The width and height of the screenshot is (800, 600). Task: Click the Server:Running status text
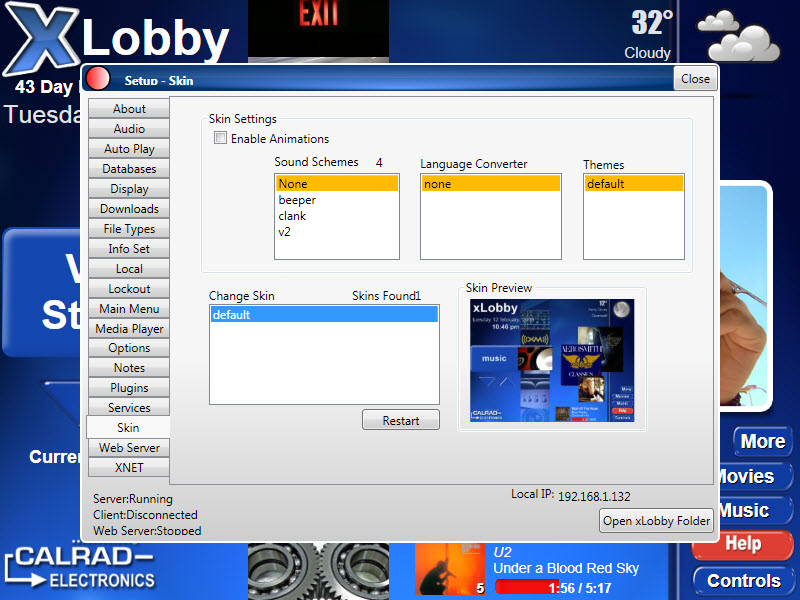(x=133, y=498)
